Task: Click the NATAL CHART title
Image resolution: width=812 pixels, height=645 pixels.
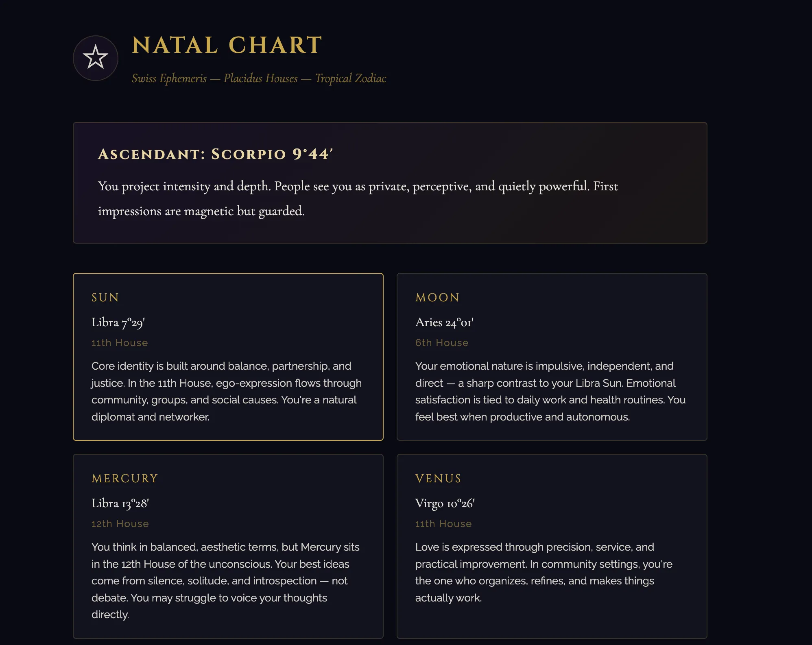Action: (227, 45)
